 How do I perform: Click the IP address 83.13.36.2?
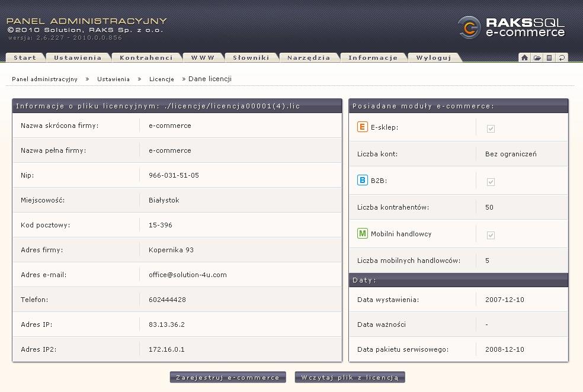click(x=166, y=324)
